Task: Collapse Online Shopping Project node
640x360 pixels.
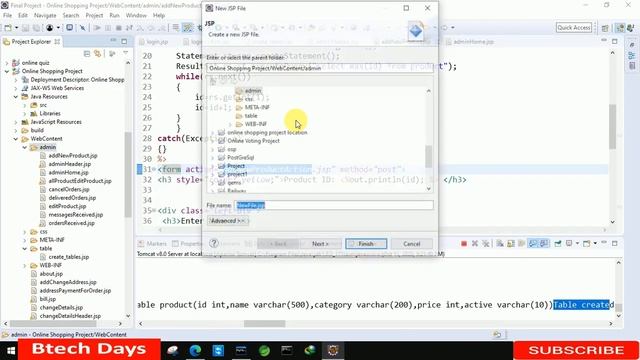Action: click(x=7, y=71)
